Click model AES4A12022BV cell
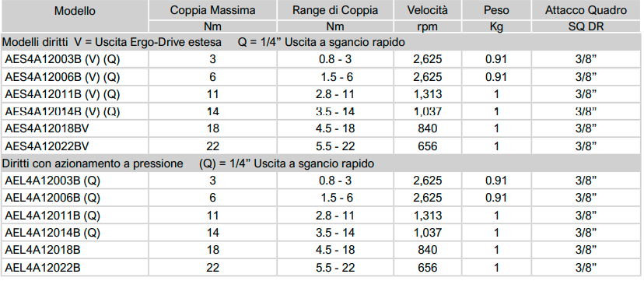 47,146
